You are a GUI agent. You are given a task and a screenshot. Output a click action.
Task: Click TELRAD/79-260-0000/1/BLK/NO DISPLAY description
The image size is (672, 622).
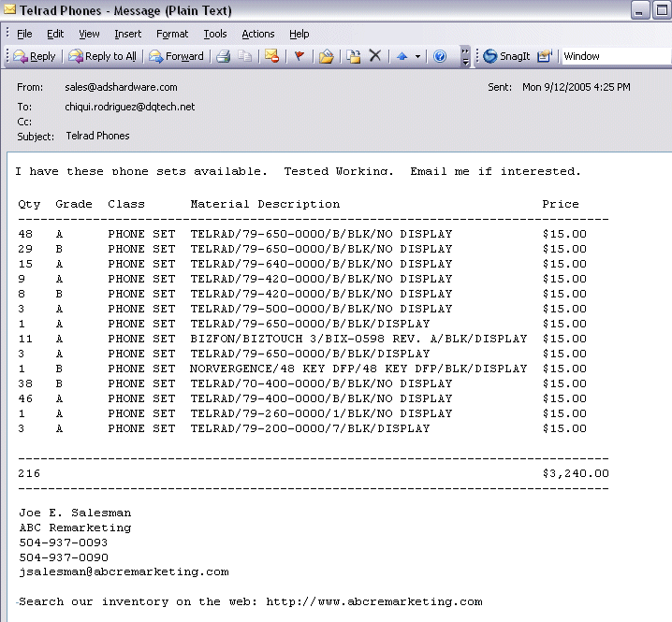321,413
